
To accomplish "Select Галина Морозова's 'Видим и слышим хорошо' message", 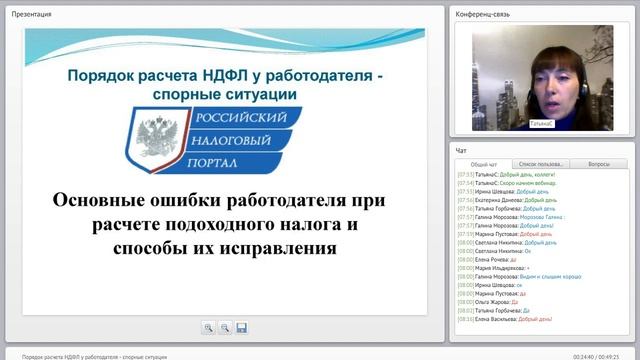I will click(x=519, y=277).
